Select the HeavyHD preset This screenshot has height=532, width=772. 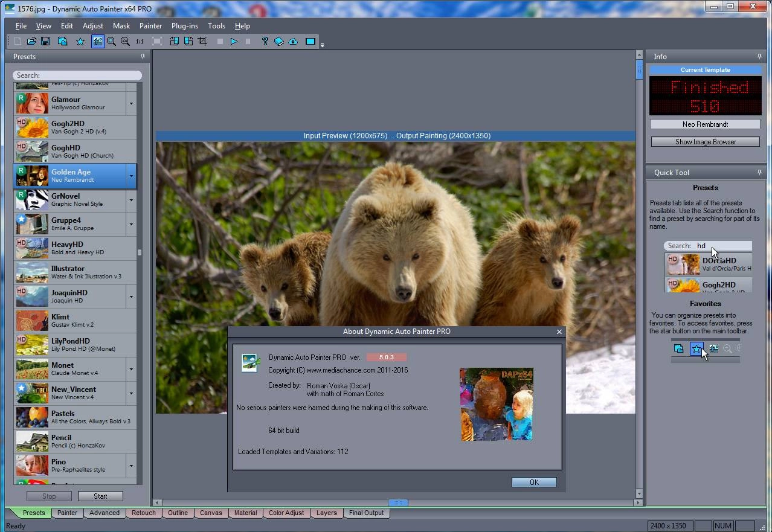click(x=76, y=248)
